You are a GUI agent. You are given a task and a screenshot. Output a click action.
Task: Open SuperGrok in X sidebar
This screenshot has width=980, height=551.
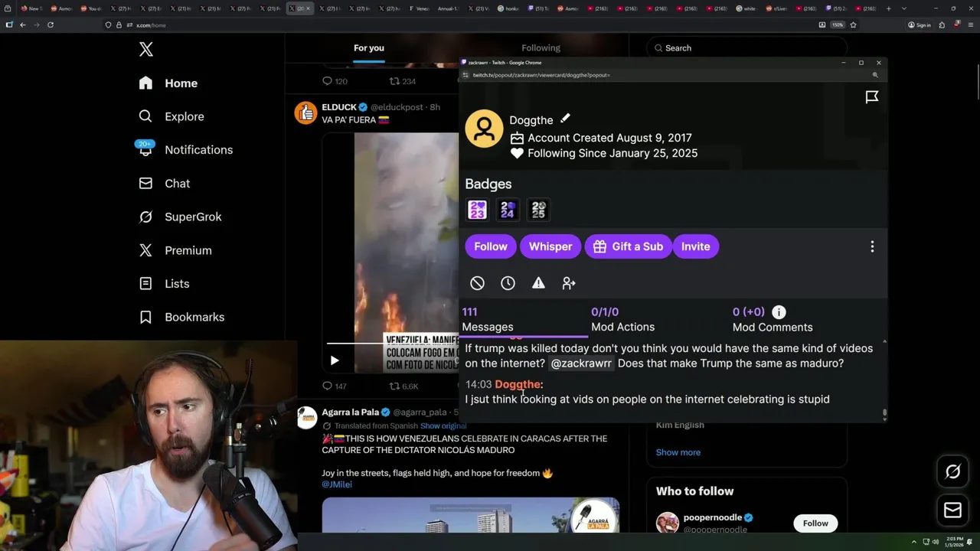193,217
